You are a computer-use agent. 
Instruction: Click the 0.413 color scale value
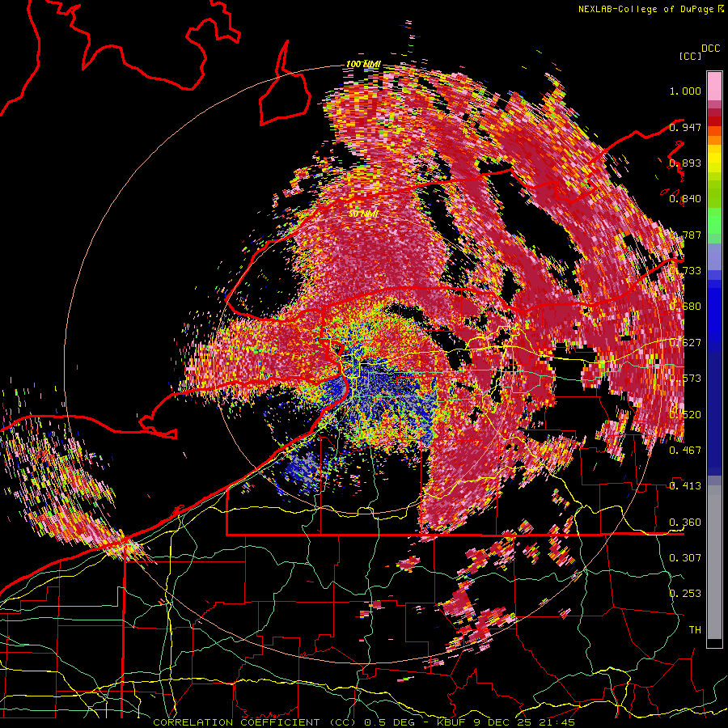[x=685, y=486]
